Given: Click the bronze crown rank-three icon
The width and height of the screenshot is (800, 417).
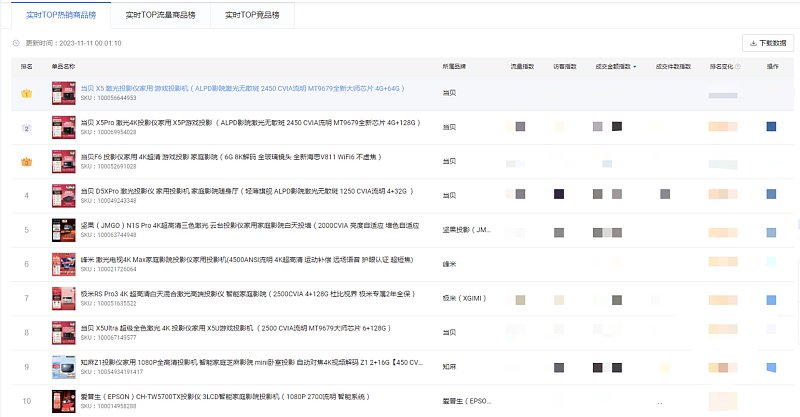Looking at the screenshot, I should point(27,161).
